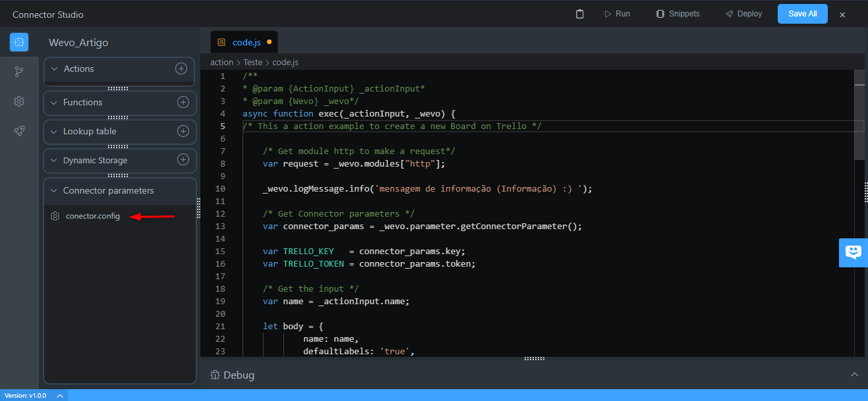Screen dimensions: 868x401
Task: Open conector.config file in tree
Action: coord(92,216)
